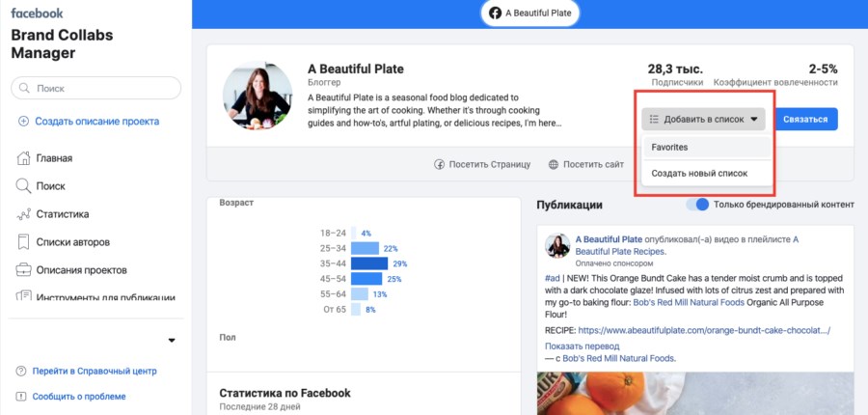Click the magnifier icon beside Поиск menu item
The image size is (868, 415).
click(x=23, y=186)
